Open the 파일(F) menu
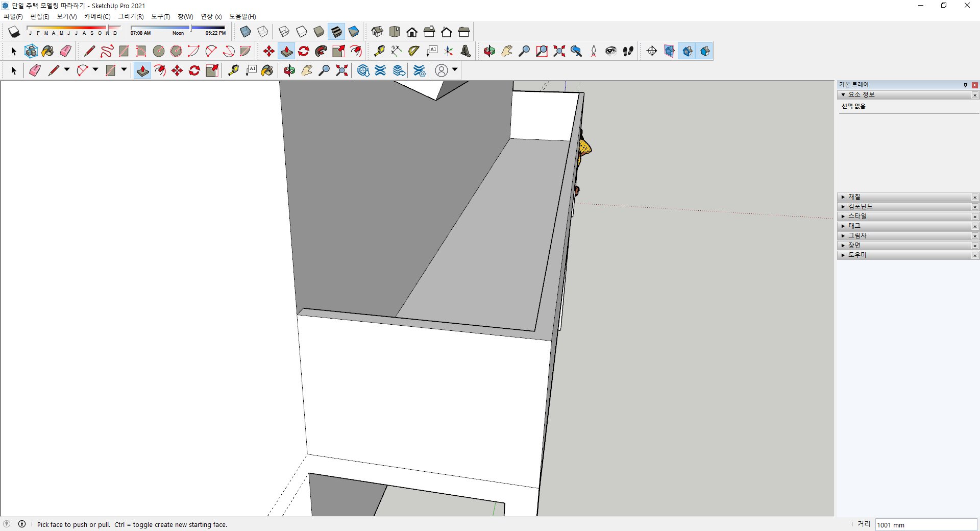The height and width of the screenshot is (531, 980). click(13, 17)
